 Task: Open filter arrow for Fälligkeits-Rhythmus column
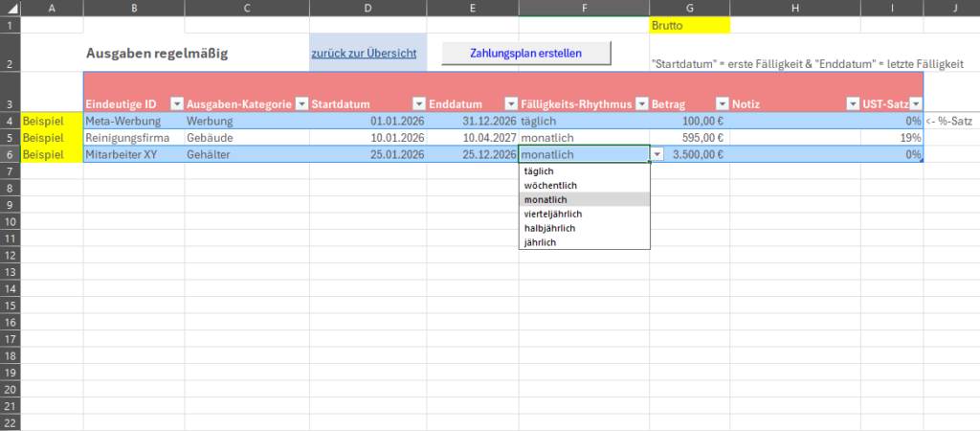tap(640, 103)
